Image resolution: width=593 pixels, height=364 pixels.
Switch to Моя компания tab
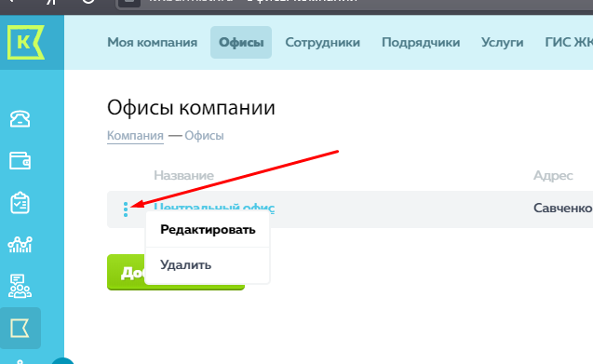[x=152, y=43]
